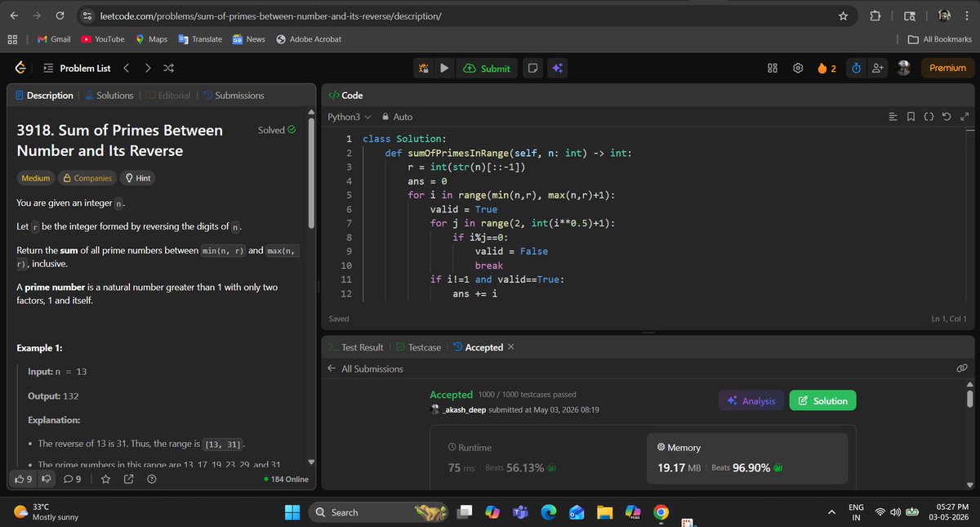Open the notes sticky-note icon

point(532,69)
